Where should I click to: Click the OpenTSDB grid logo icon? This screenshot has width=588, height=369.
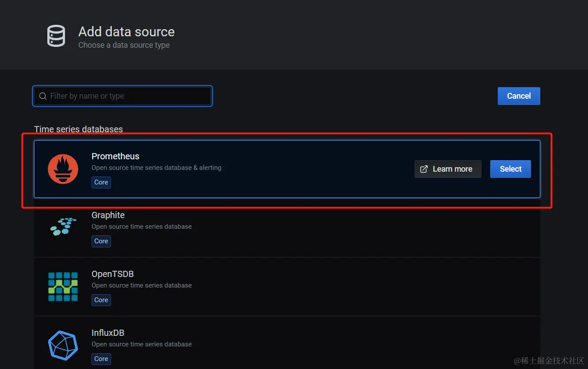click(x=63, y=287)
